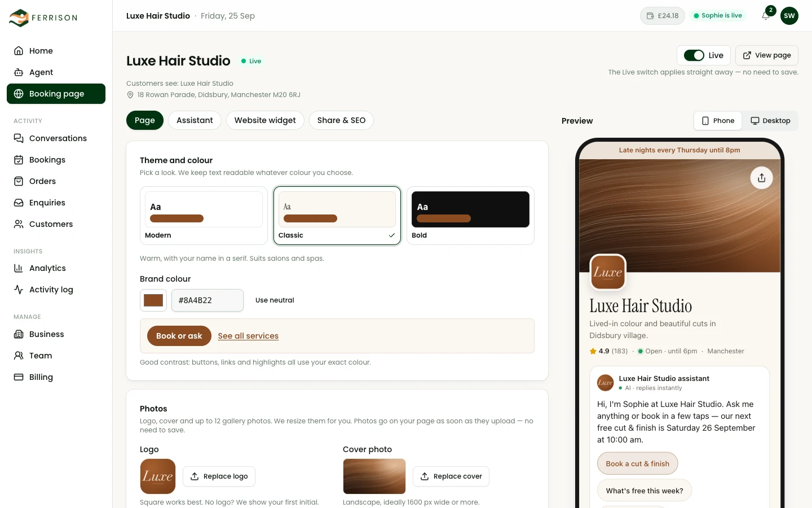
Task: Open the SW user avatar menu
Action: 789,16
